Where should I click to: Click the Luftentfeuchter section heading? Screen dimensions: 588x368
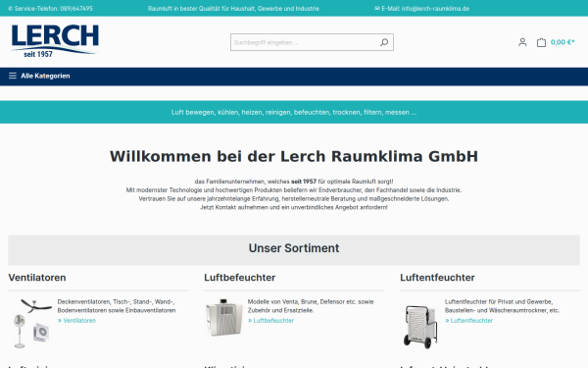tap(437, 278)
